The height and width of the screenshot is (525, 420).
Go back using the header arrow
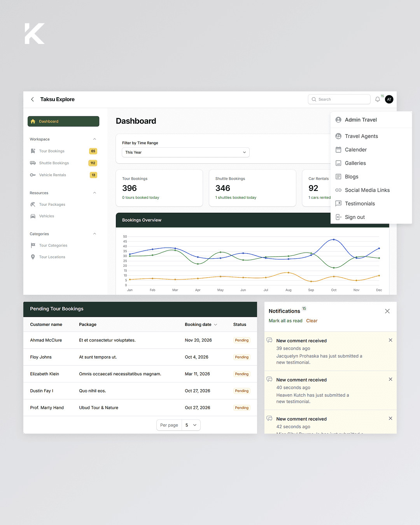point(32,100)
